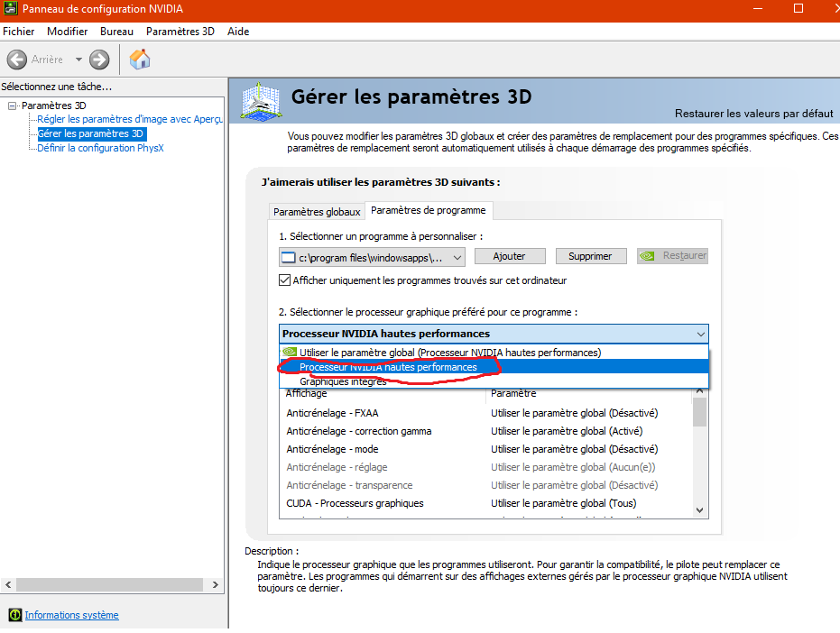The height and width of the screenshot is (633, 840).
Task: Open the Modifier menu
Action: coord(67,32)
